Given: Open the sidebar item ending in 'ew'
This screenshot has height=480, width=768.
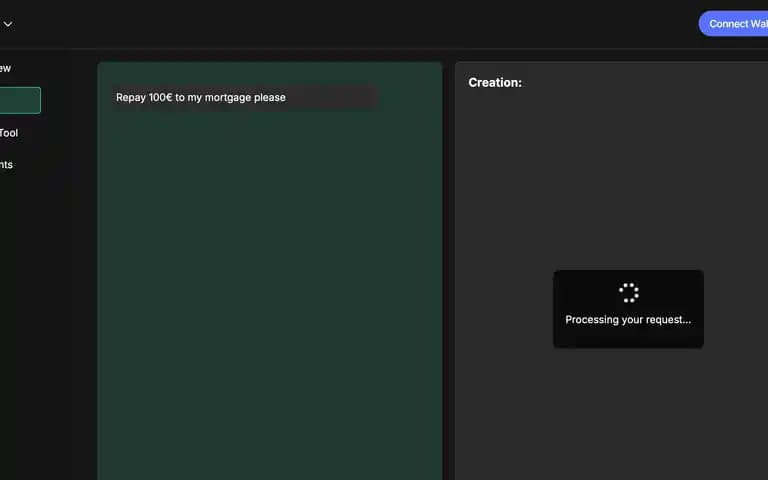Looking at the screenshot, I should 5,68.
